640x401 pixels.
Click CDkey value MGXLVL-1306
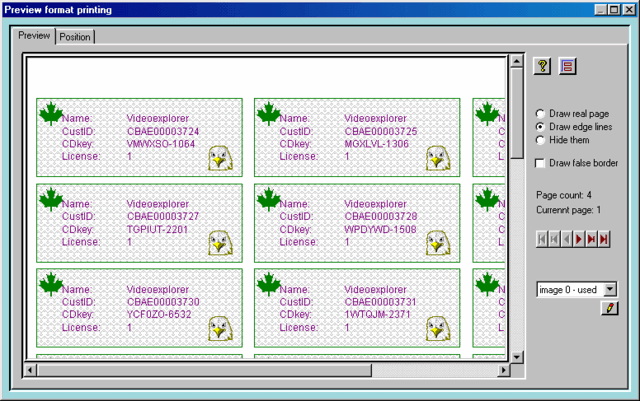(x=376, y=144)
